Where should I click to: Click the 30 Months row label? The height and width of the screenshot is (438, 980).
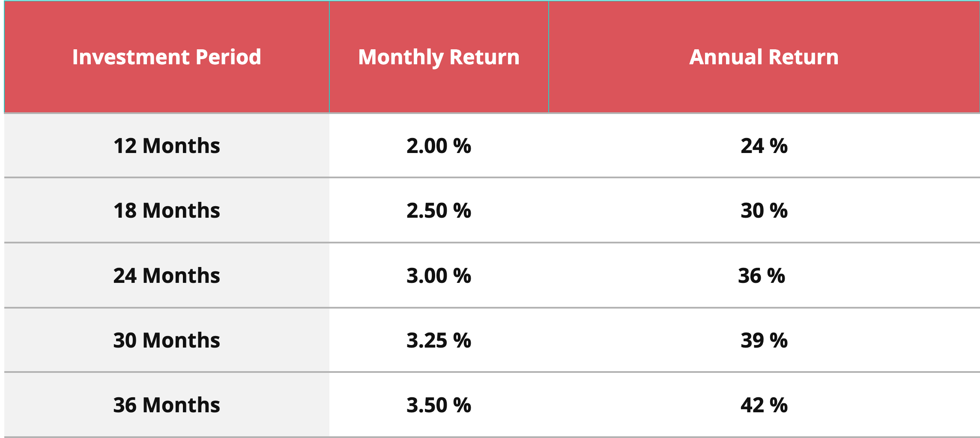pos(167,340)
